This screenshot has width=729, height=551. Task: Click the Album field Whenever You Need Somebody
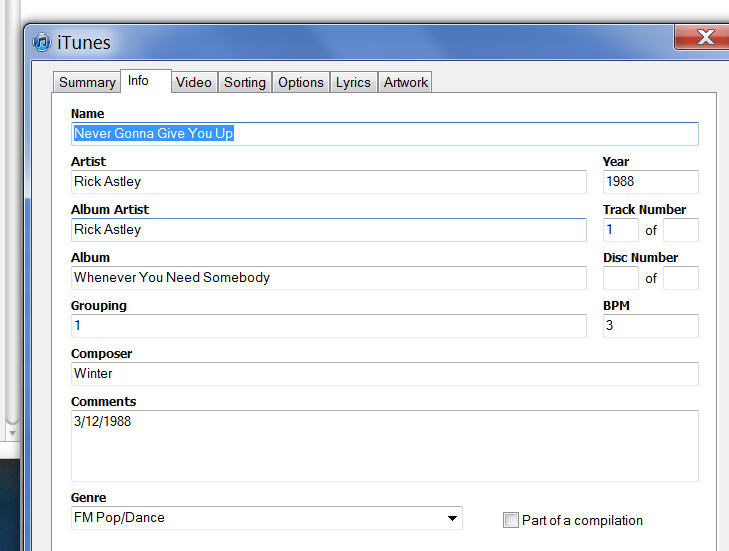329,278
